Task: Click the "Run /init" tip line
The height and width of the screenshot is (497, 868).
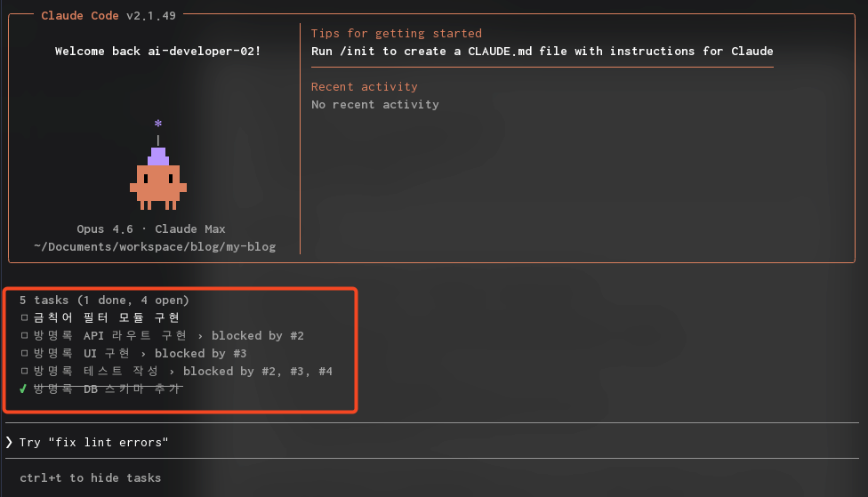Action: pyautogui.click(x=542, y=51)
